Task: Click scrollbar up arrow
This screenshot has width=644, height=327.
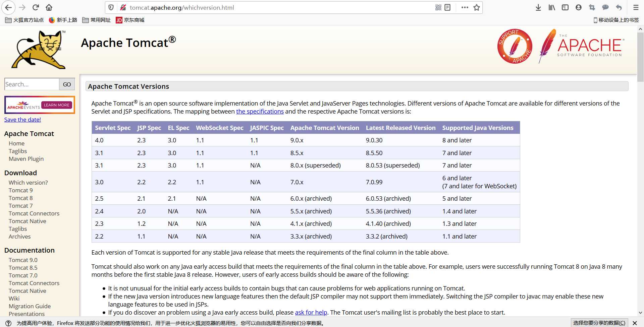Action: 640,29
